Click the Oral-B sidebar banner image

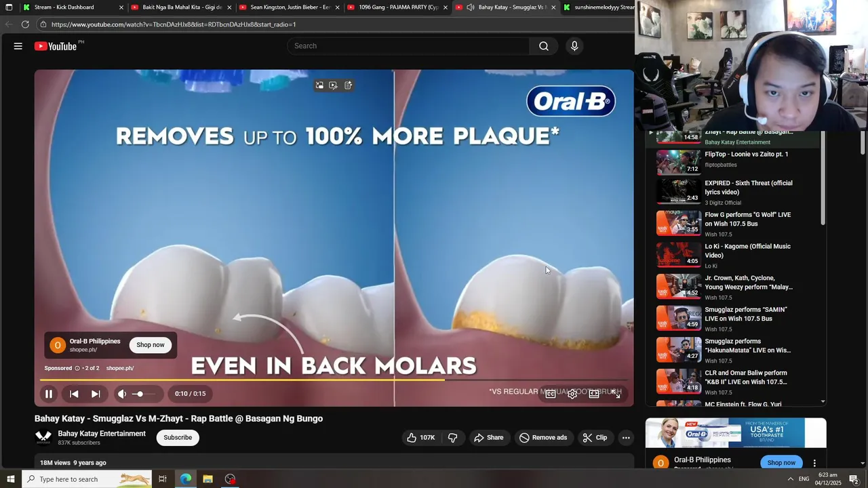(736, 433)
